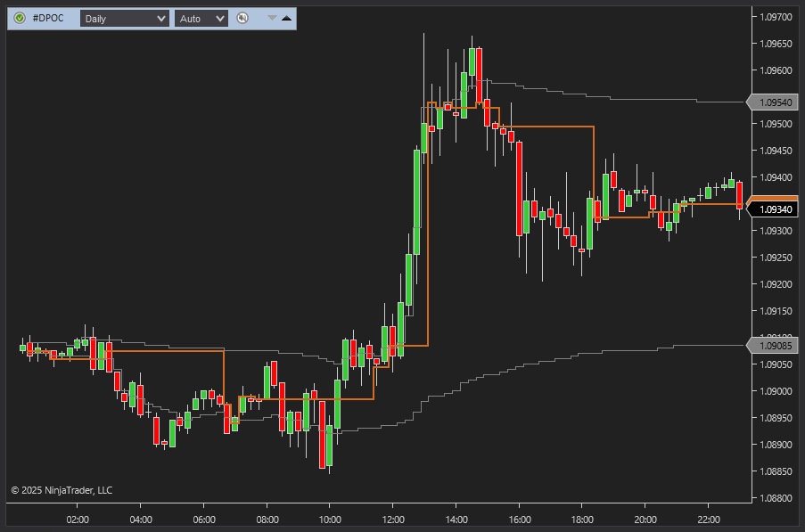Screen dimensions: 805x532
Task: Click the #DPOC indicator label
Action: (x=48, y=18)
